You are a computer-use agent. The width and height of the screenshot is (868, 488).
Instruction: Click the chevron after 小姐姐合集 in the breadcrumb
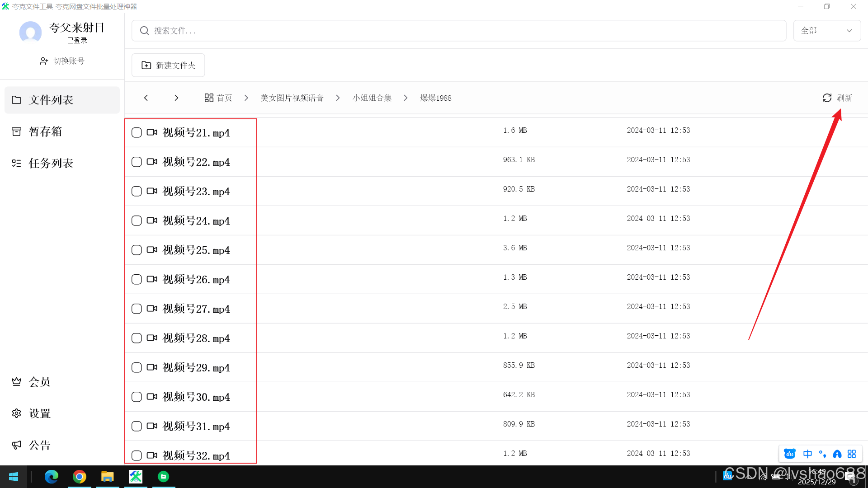coord(406,98)
